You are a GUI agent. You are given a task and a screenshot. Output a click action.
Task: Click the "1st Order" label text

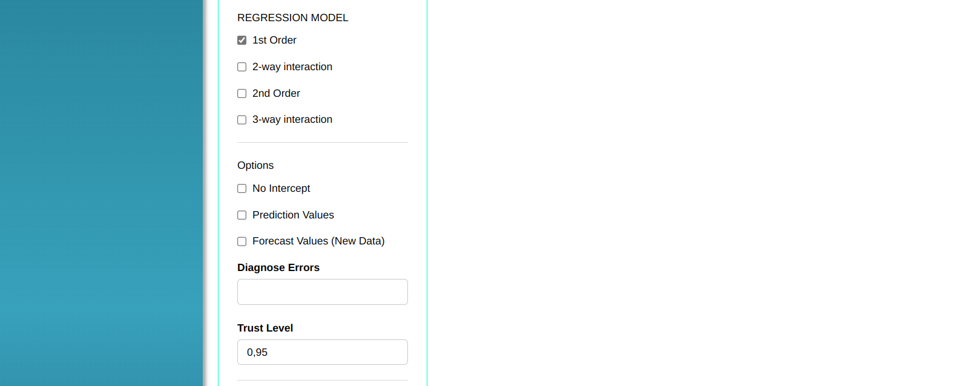(274, 41)
